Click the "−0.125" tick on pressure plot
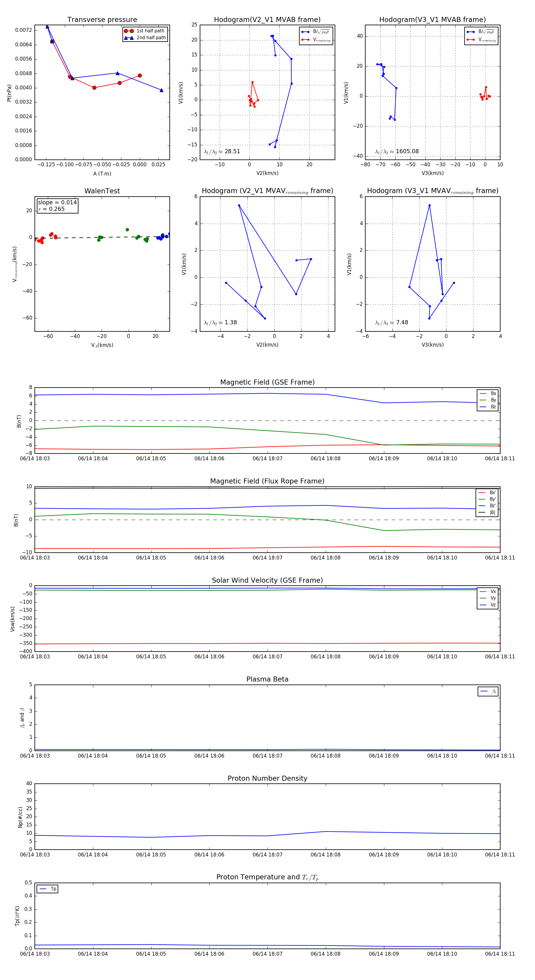 (x=46, y=164)
